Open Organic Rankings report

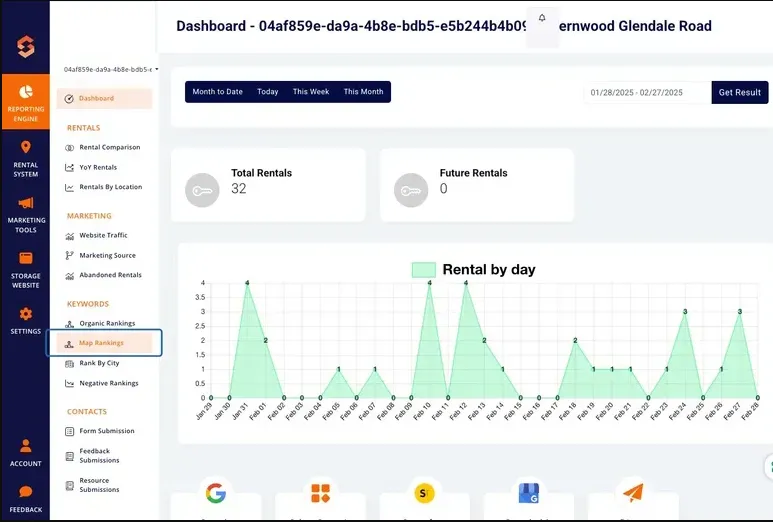(105, 324)
